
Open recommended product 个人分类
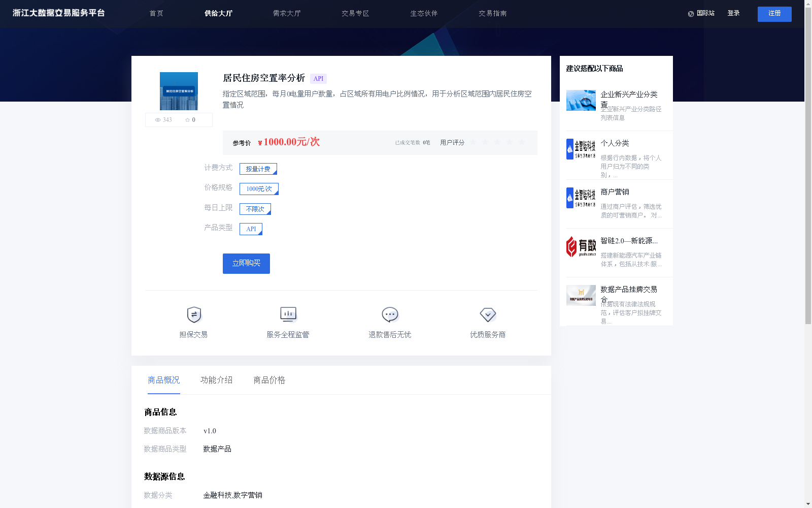(x=615, y=143)
